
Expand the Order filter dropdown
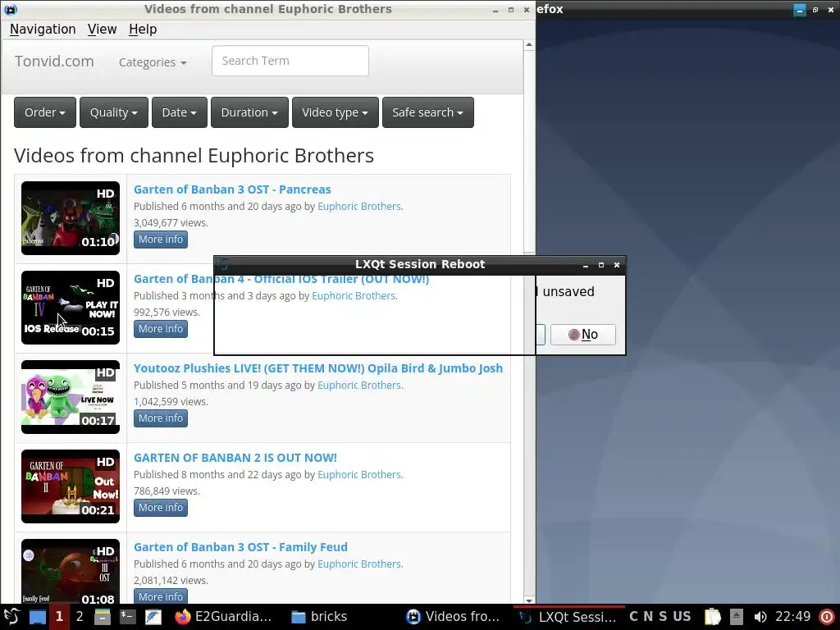45,112
